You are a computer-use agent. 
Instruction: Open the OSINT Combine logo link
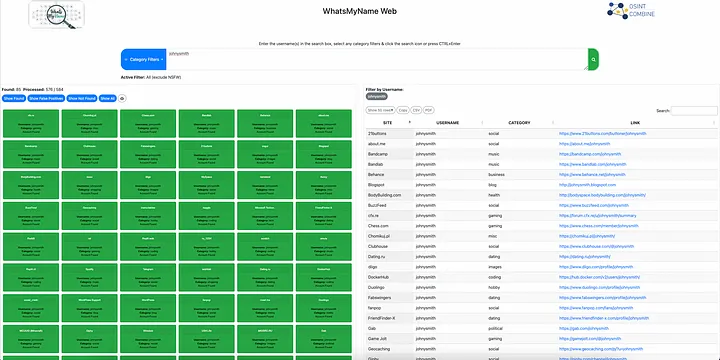tap(631, 11)
